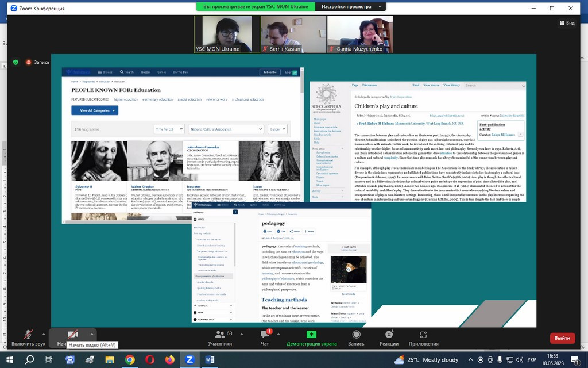588x368 pixels.
Task: Click the camera icon Начать видео
Action: pos(72,334)
